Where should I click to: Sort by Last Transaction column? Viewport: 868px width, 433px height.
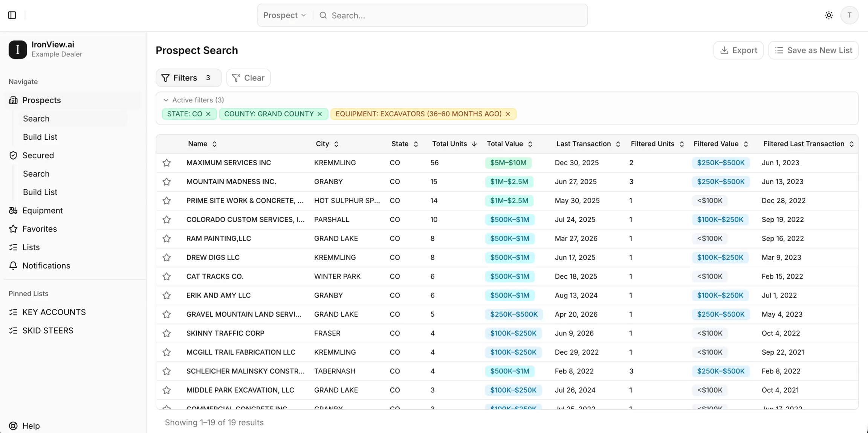(588, 144)
